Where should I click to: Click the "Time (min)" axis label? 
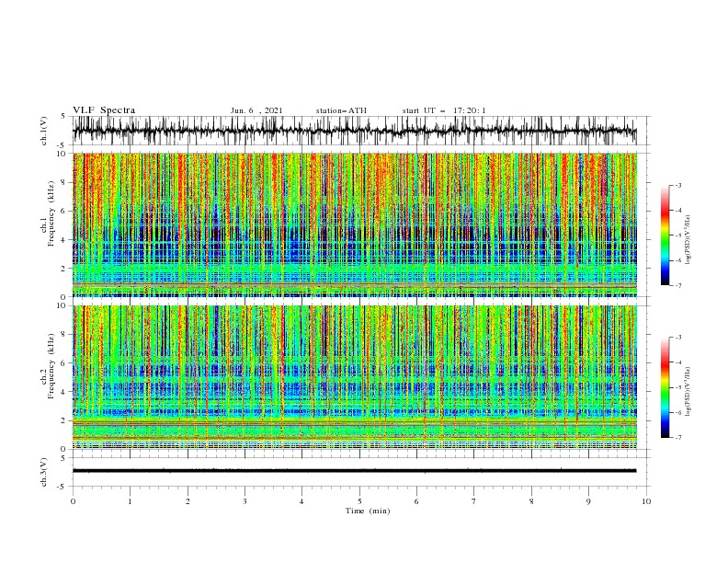pos(368,511)
